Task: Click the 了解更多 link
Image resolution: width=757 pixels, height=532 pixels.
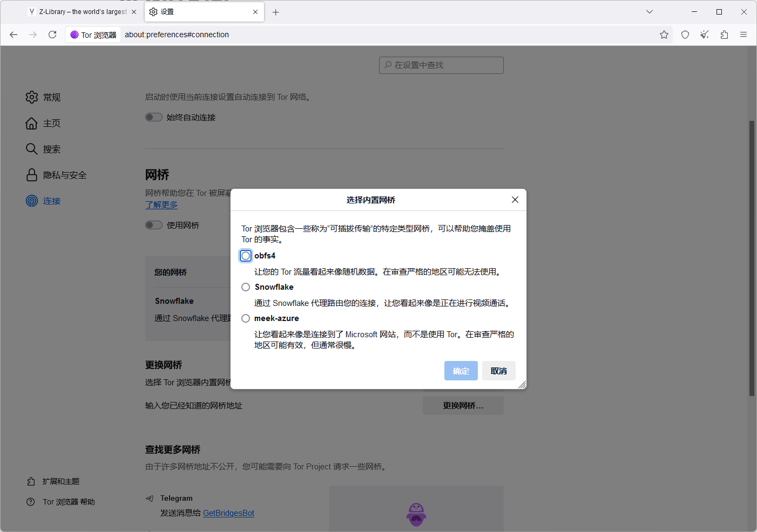Action: 161,205
